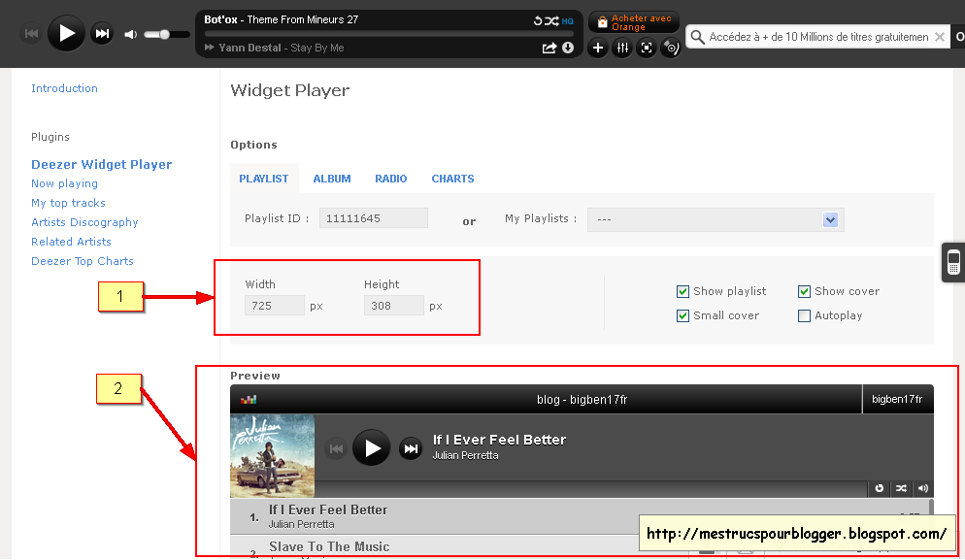Toggle Small cover checkbox
965x560 pixels.
pyautogui.click(x=682, y=315)
